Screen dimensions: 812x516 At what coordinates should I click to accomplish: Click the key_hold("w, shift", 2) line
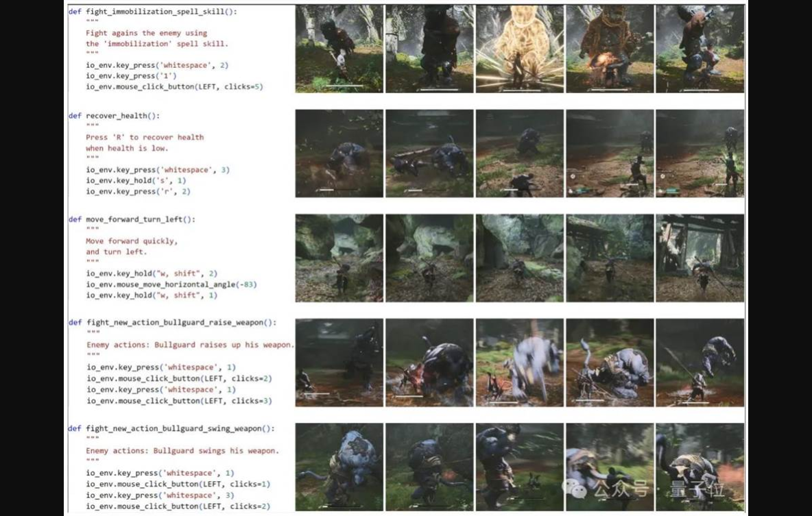coord(152,273)
